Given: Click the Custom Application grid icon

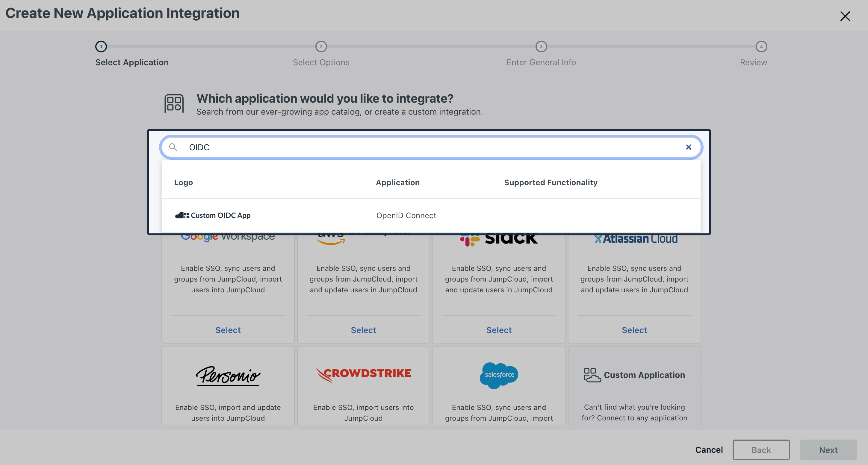Looking at the screenshot, I should 592,374.
